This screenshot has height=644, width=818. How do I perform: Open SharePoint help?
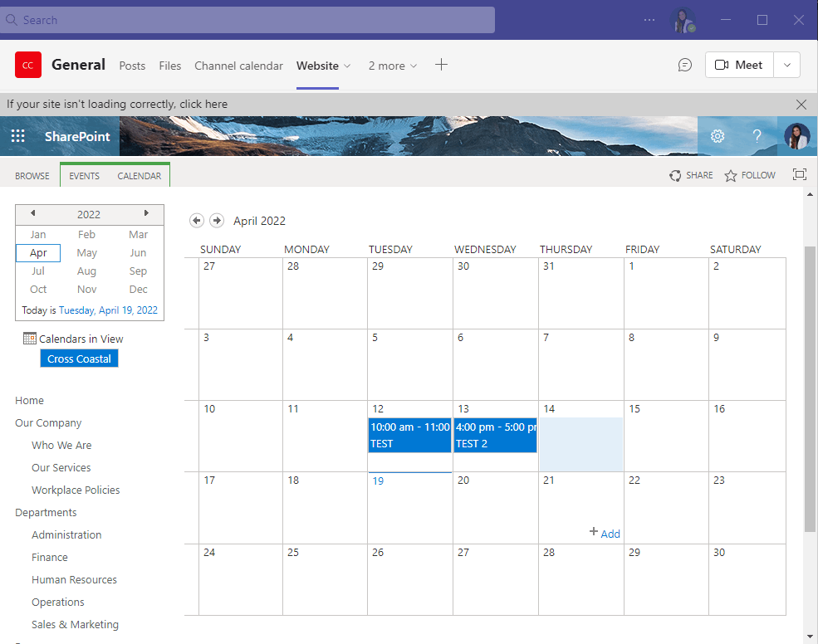tap(757, 135)
